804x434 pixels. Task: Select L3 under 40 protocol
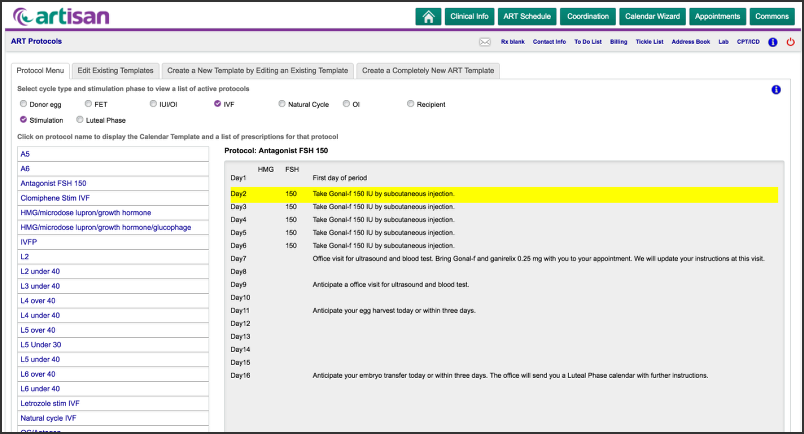(x=113, y=286)
